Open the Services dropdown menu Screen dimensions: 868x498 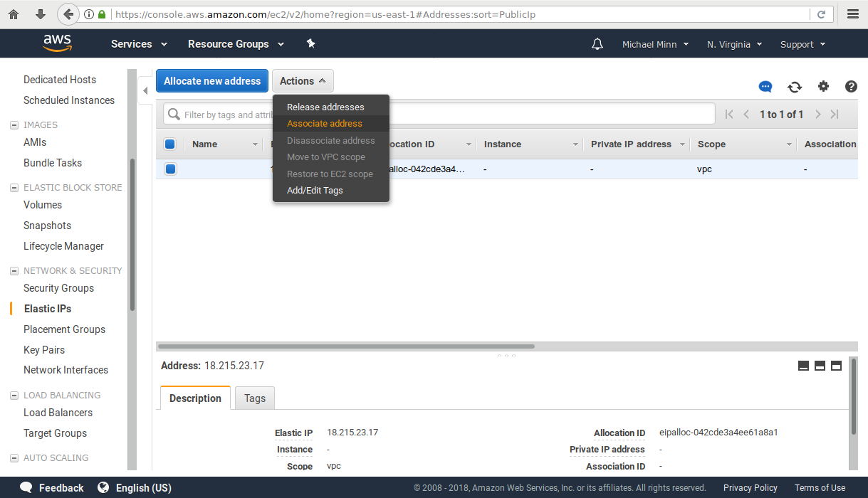[x=139, y=44]
